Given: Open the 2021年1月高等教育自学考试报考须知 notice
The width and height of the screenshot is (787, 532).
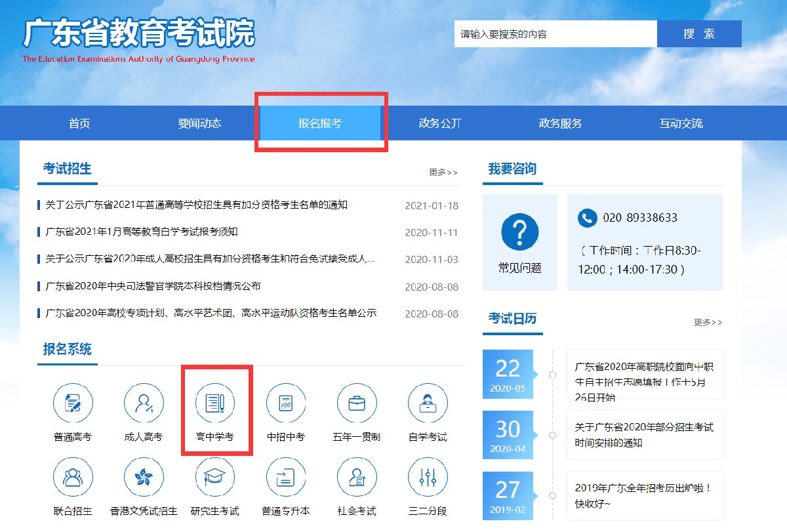Looking at the screenshot, I should coord(142,232).
